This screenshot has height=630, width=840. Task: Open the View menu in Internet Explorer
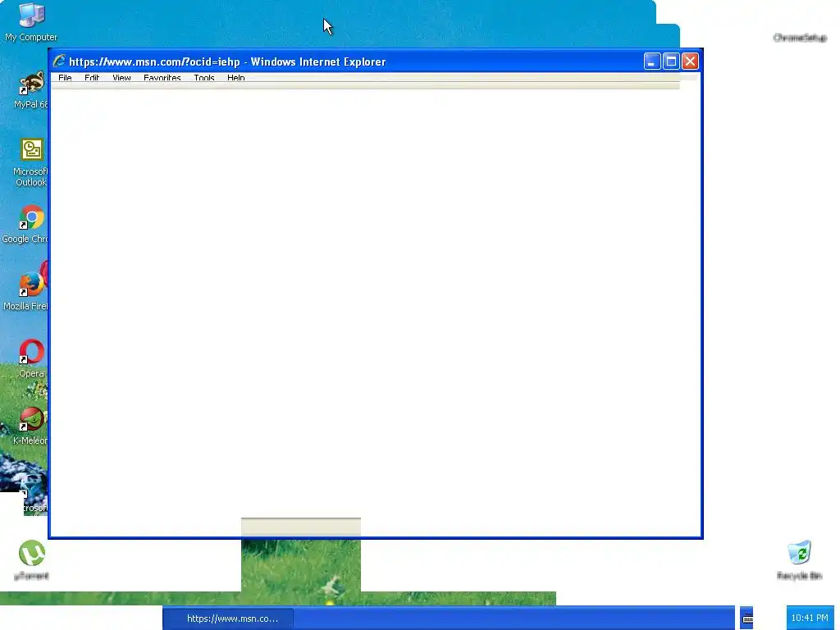coord(121,78)
